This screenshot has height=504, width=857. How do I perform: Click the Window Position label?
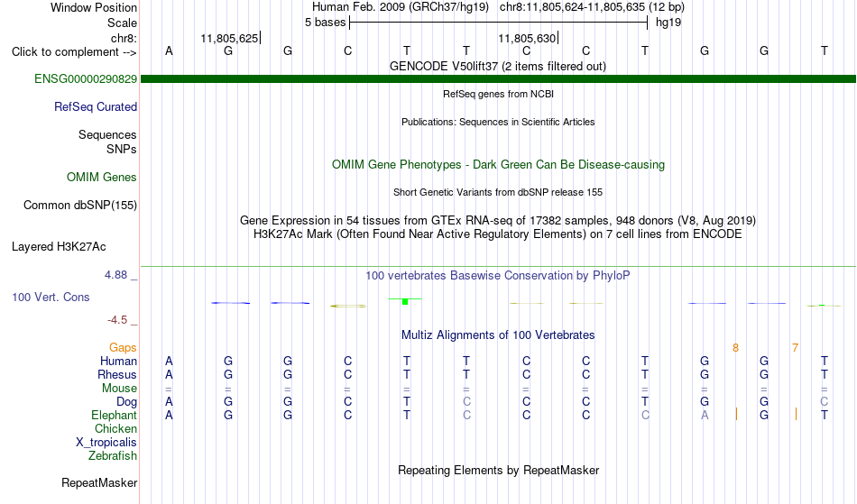coord(94,7)
